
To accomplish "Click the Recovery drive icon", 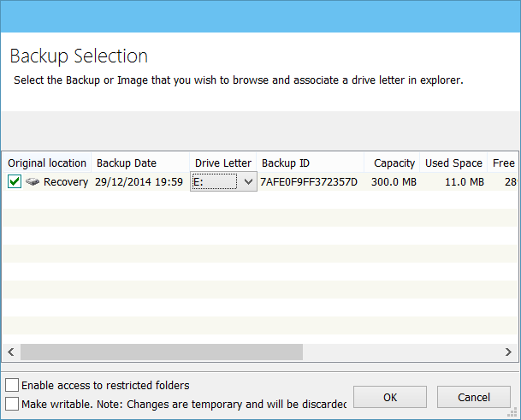I will pyautogui.click(x=33, y=182).
